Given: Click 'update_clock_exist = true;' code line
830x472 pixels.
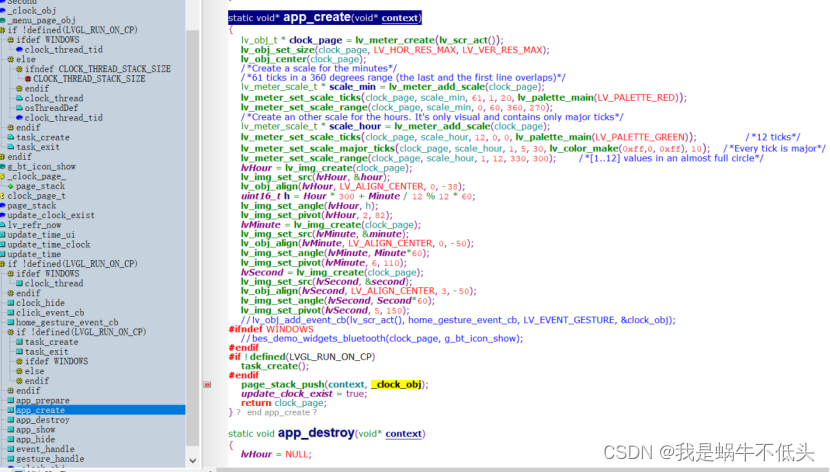Looking at the screenshot, I should tap(304, 394).
